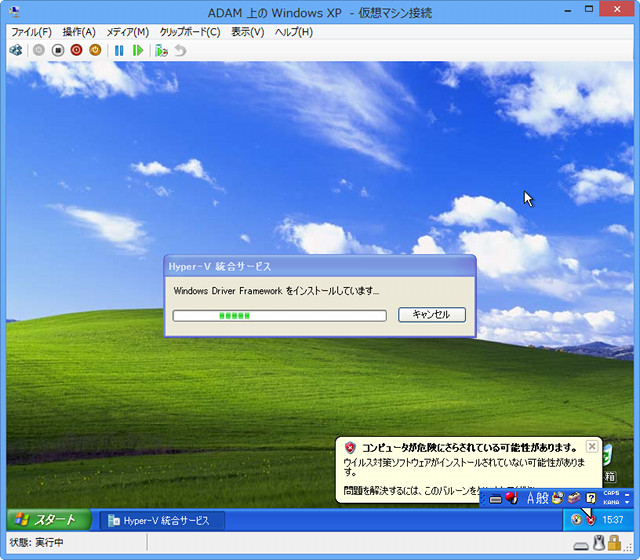
Task: Create a checkpoint using the snapshot icon
Action: 161,51
